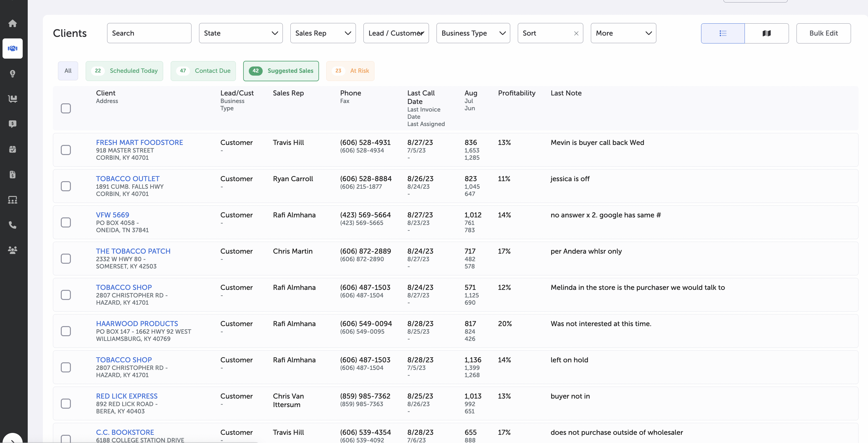Image resolution: width=868 pixels, height=443 pixels.
Task: Switch to the Suggested Sales filter tab
Action: pyautogui.click(x=281, y=71)
